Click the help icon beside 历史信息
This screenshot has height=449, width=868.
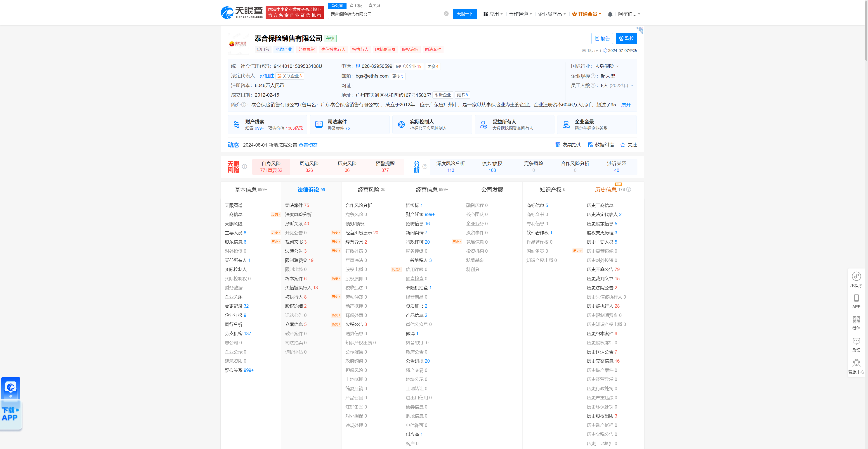pyautogui.click(x=628, y=190)
